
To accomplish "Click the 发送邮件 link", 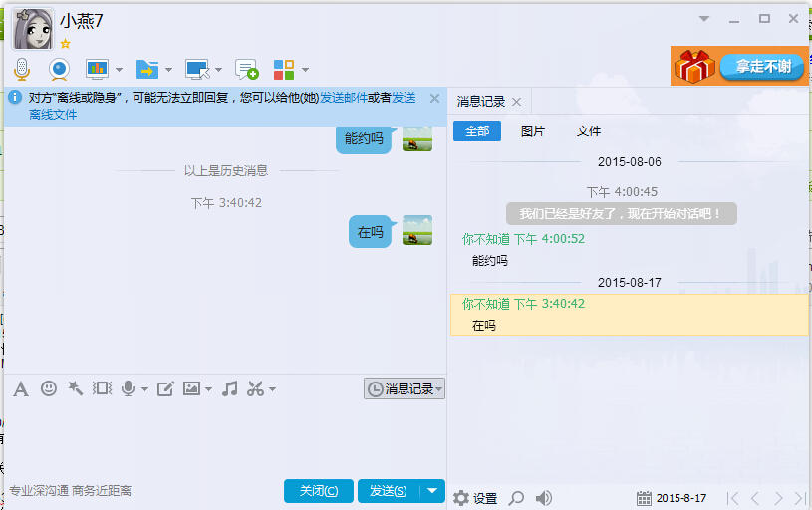I will (x=343, y=98).
